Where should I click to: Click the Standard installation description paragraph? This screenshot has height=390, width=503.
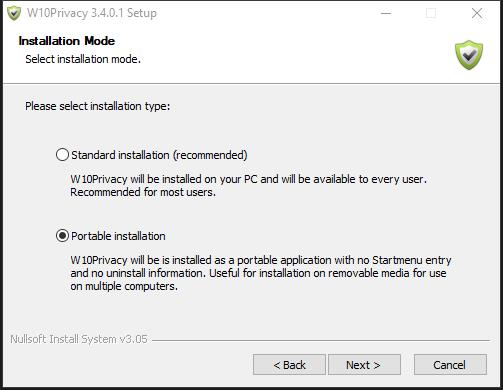coord(248,185)
